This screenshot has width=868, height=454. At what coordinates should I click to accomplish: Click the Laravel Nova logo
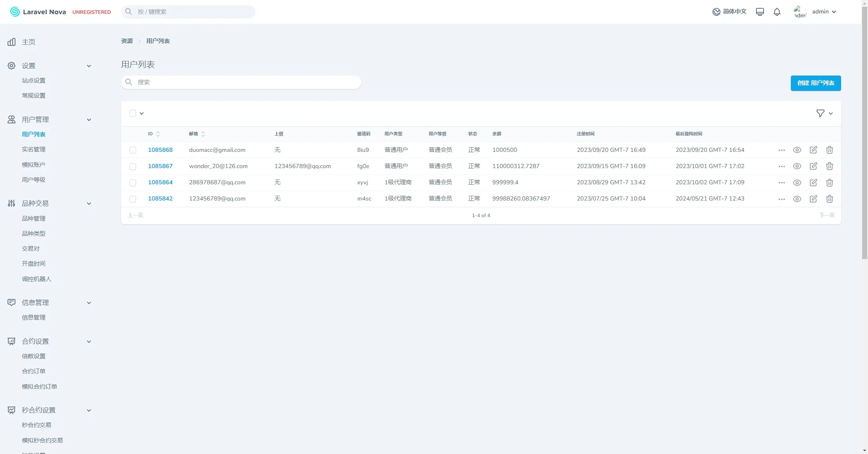(x=38, y=12)
